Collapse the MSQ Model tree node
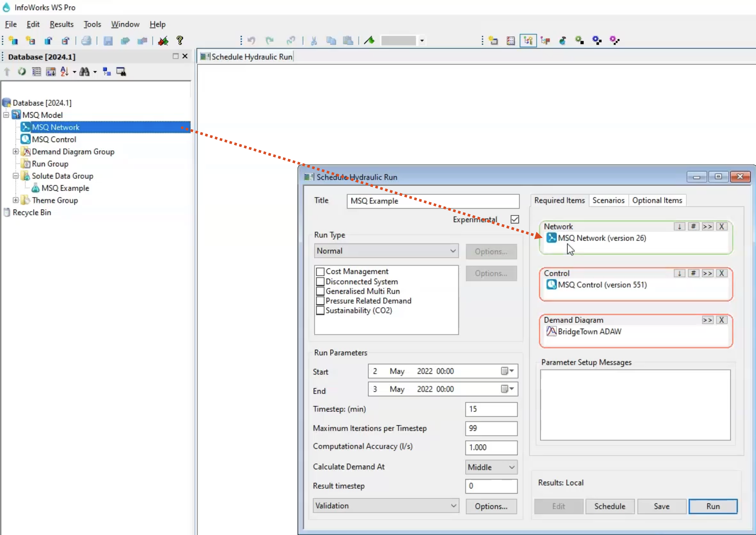Screen dimensions: 756x535 [x=6, y=115]
